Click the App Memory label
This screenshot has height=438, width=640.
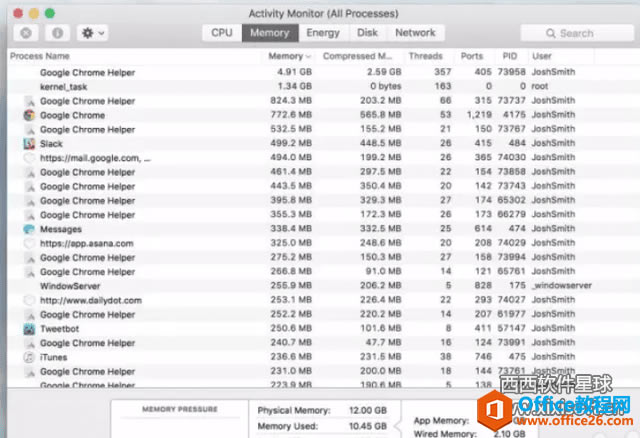click(441, 420)
